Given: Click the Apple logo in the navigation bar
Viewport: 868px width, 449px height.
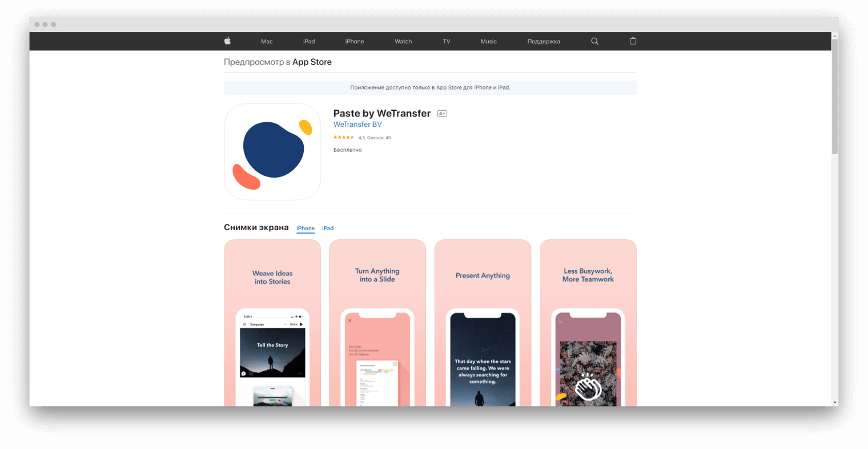Looking at the screenshot, I should (227, 41).
